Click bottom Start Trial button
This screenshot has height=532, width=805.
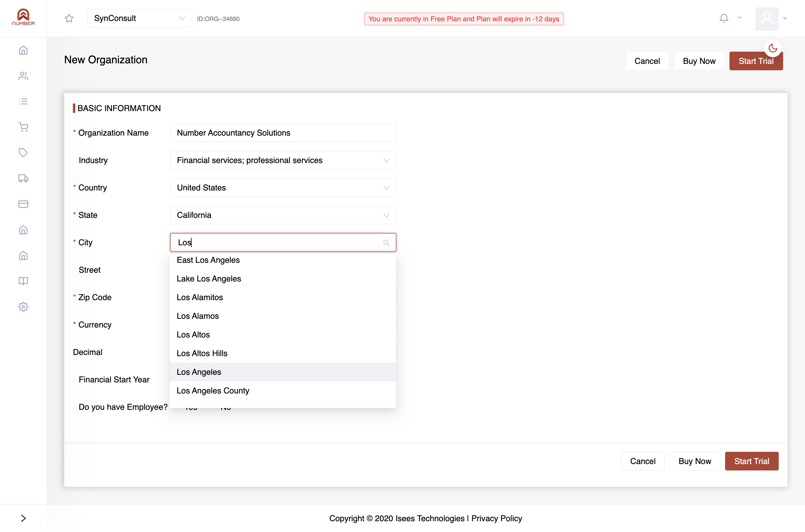(752, 461)
